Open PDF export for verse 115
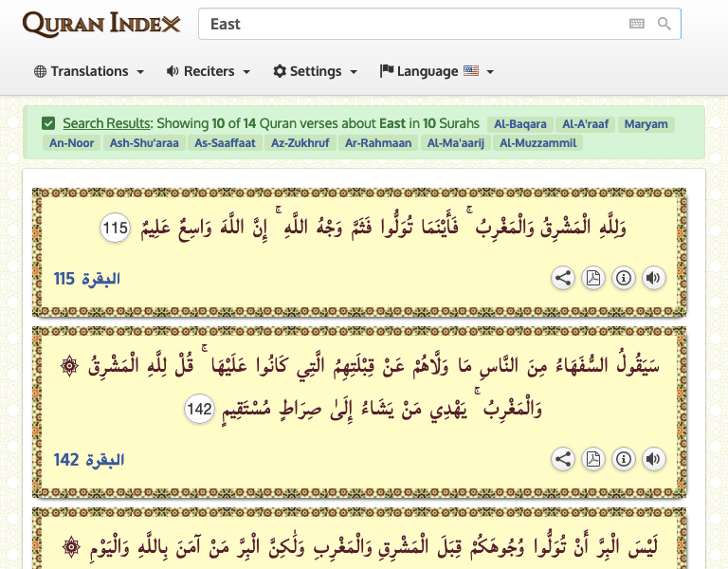This screenshot has width=728, height=569. tap(593, 278)
